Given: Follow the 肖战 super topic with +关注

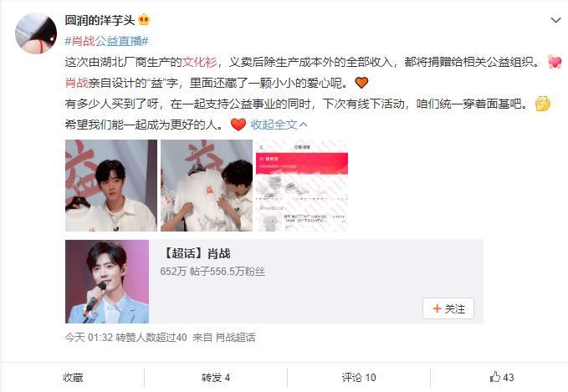Looking at the screenshot, I should tap(448, 308).
